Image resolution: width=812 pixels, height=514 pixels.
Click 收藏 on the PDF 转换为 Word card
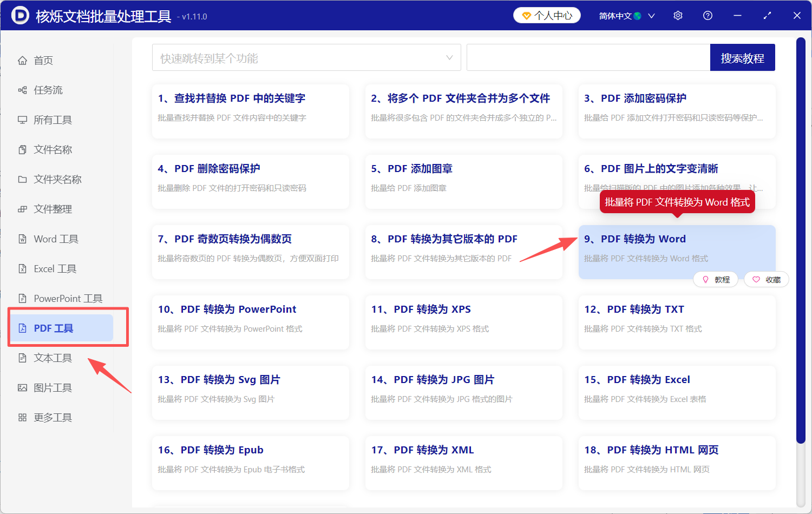pyautogui.click(x=766, y=279)
